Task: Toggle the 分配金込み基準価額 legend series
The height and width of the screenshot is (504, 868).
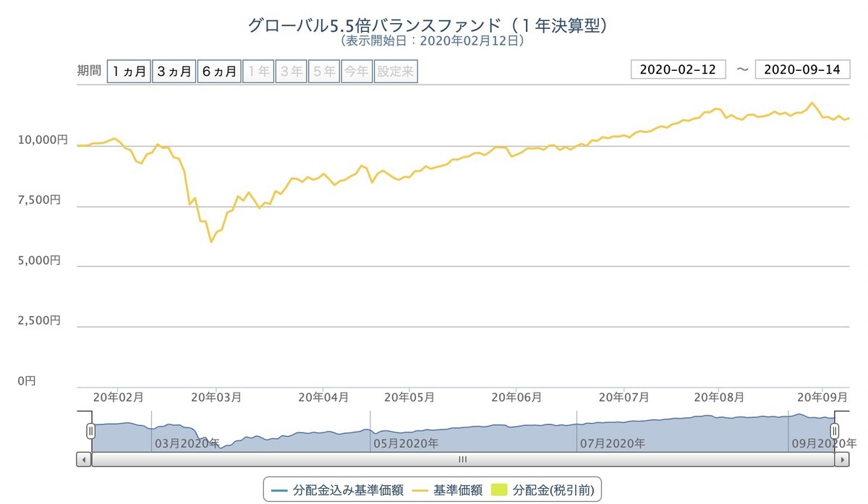Action: [338, 489]
